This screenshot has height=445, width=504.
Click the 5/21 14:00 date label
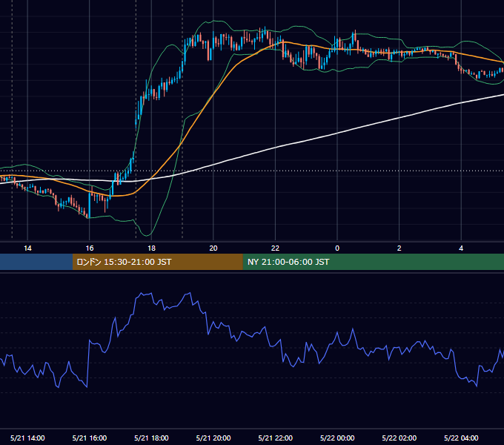(x=27, y=438)
